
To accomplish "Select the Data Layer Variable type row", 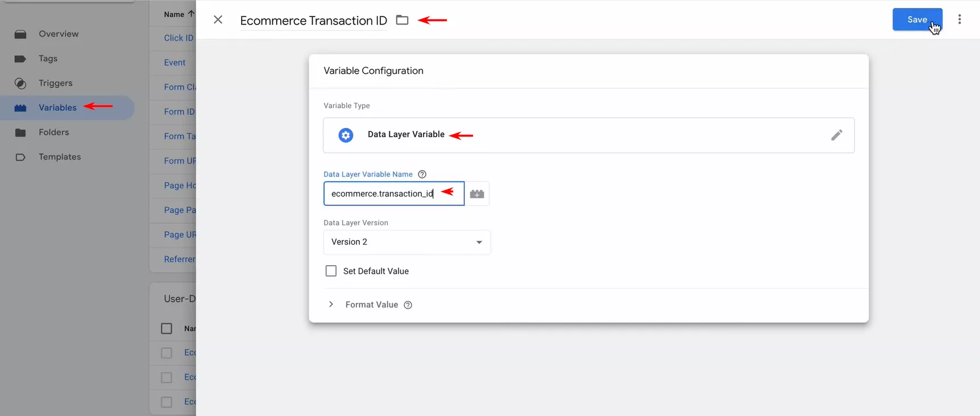I will tap(588, 135).
